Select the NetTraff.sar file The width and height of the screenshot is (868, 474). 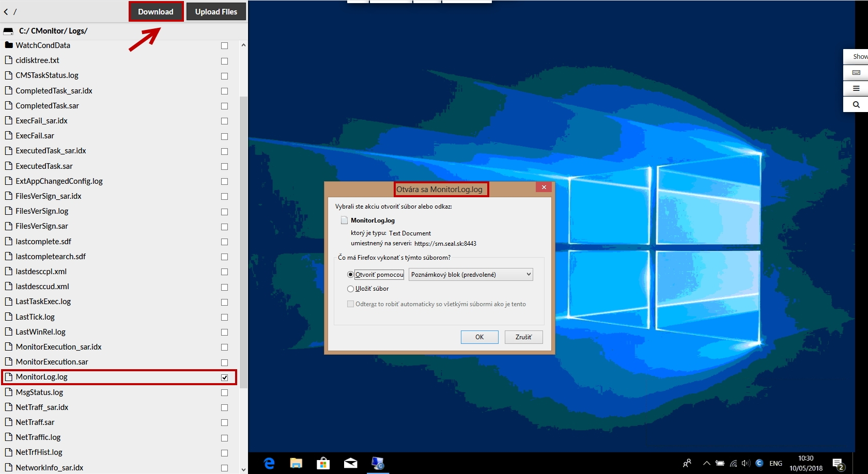[35, 422]
